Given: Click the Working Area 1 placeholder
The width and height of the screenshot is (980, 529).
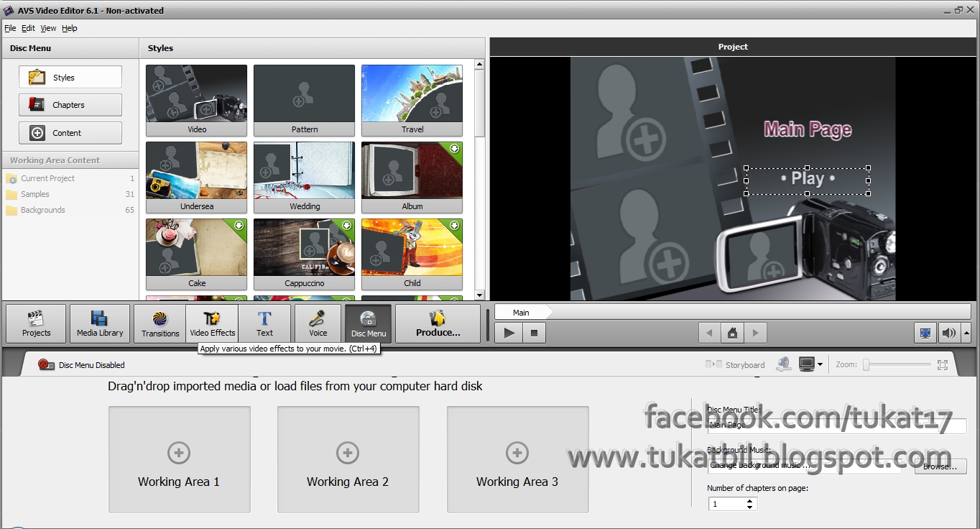Looking at the screenshot, I should [x=179, y=460].
